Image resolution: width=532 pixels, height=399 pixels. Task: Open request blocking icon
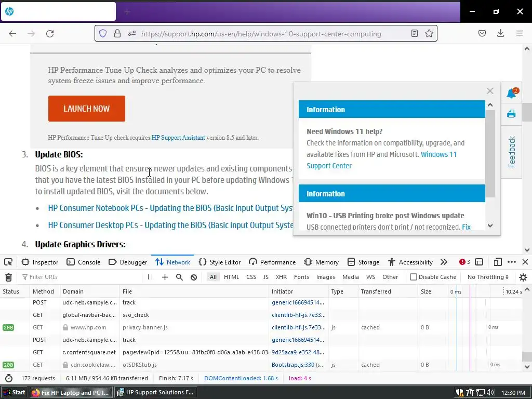point(194,277)
